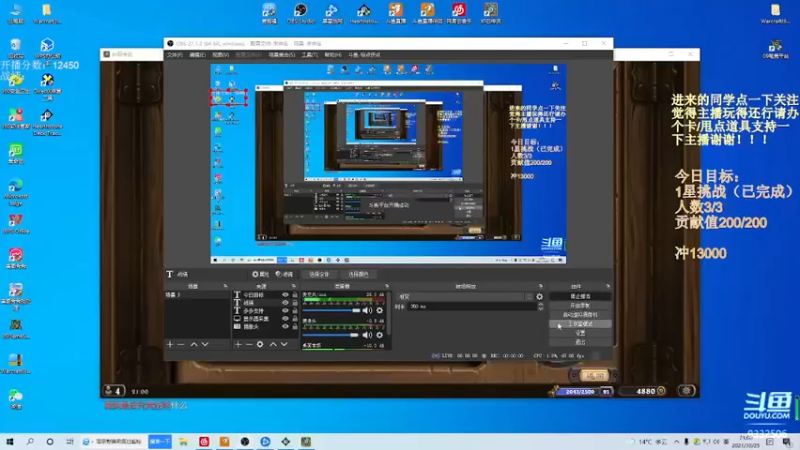Open the 视图(V) menu in OBS

tap(220, 55)
